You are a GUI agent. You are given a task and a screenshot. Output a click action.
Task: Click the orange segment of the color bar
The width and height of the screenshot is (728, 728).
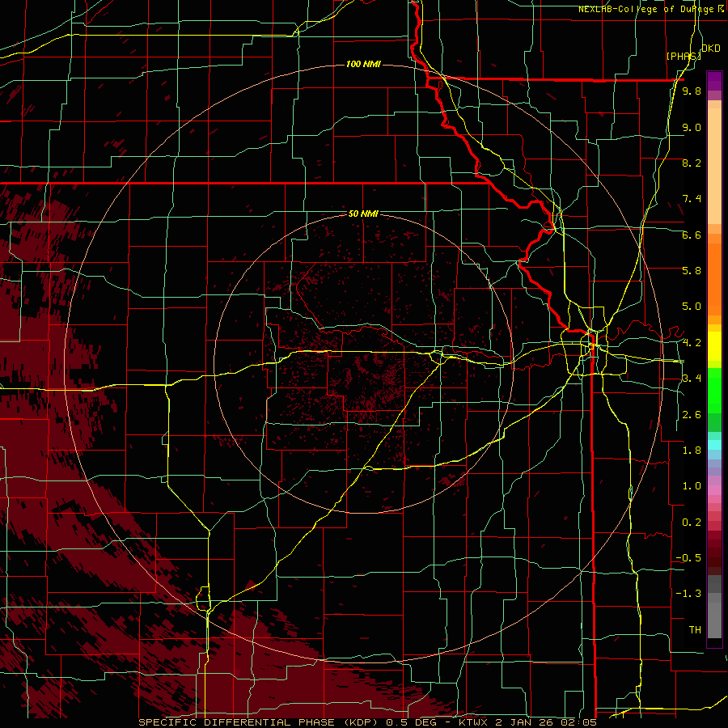click(714, 278)
